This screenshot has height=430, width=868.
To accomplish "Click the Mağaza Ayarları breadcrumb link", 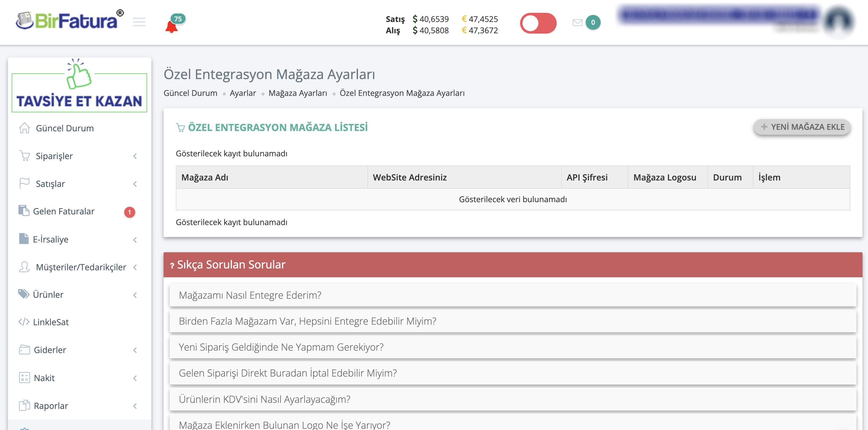I will pos(298,93).
